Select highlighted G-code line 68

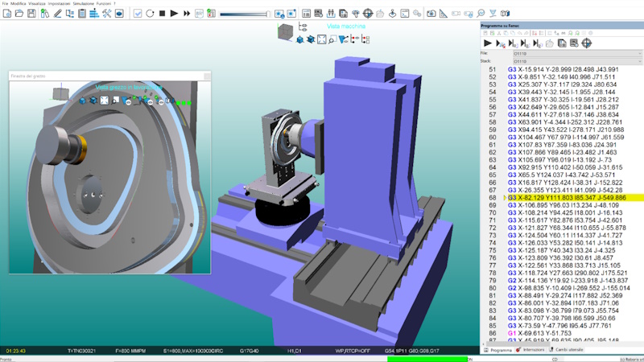click(563, 197)
